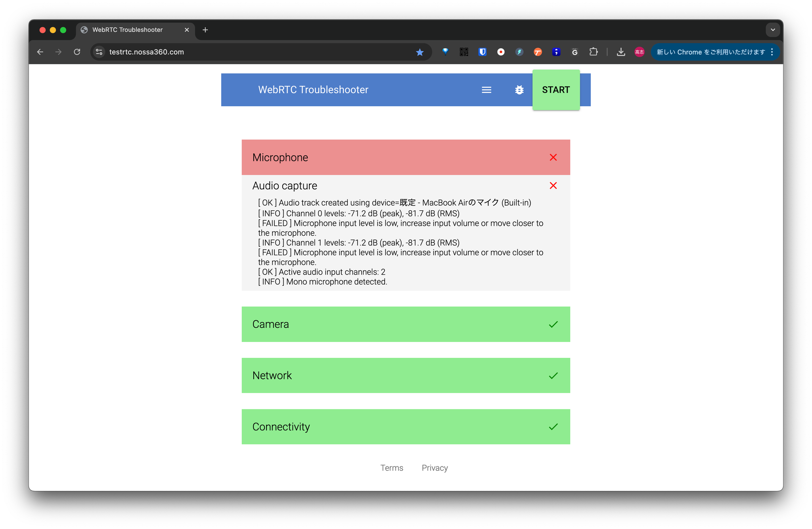This screenshot has width=812, height=529.
Task: Collapse the Microphone test section
Action: [x=406, y=157]
